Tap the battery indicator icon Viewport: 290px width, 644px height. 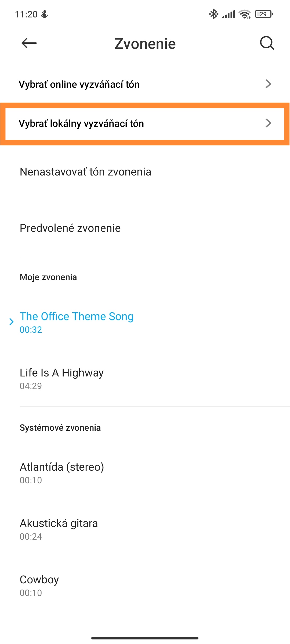[264, 14]
